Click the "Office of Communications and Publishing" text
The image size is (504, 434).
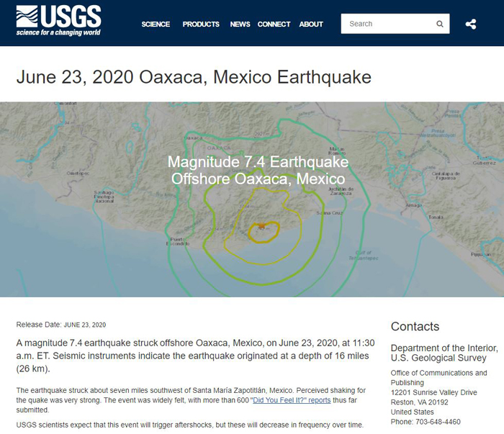pos(438,378)
